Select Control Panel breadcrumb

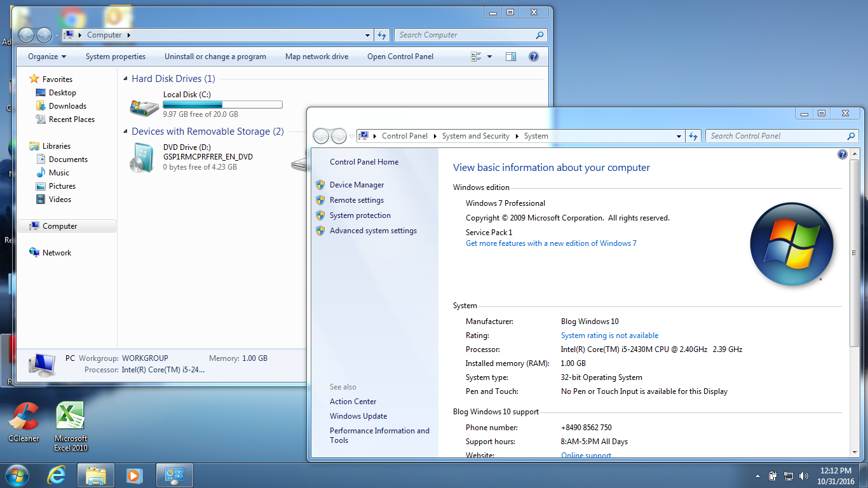tap(405, 136)
